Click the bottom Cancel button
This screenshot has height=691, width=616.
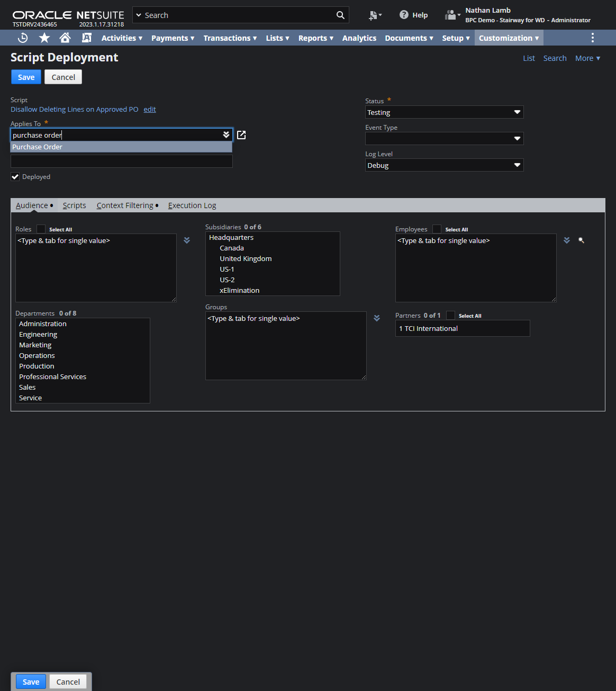(x=68, y=681)
